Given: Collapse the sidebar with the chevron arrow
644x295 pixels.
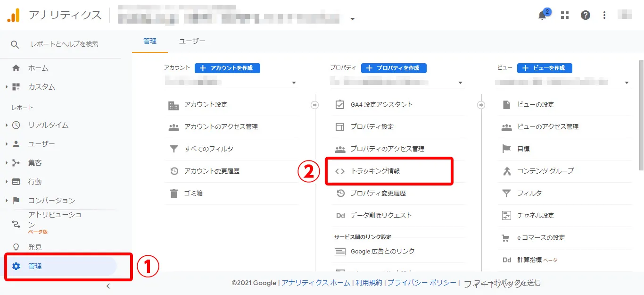Looking at the screenshot, I should [108, 286].
